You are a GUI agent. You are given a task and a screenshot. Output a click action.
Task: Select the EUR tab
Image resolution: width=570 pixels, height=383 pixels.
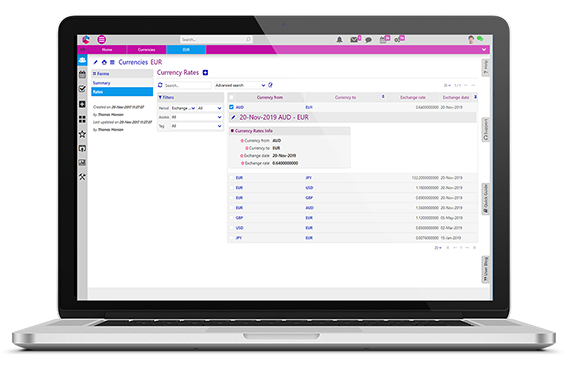[186, 49]
